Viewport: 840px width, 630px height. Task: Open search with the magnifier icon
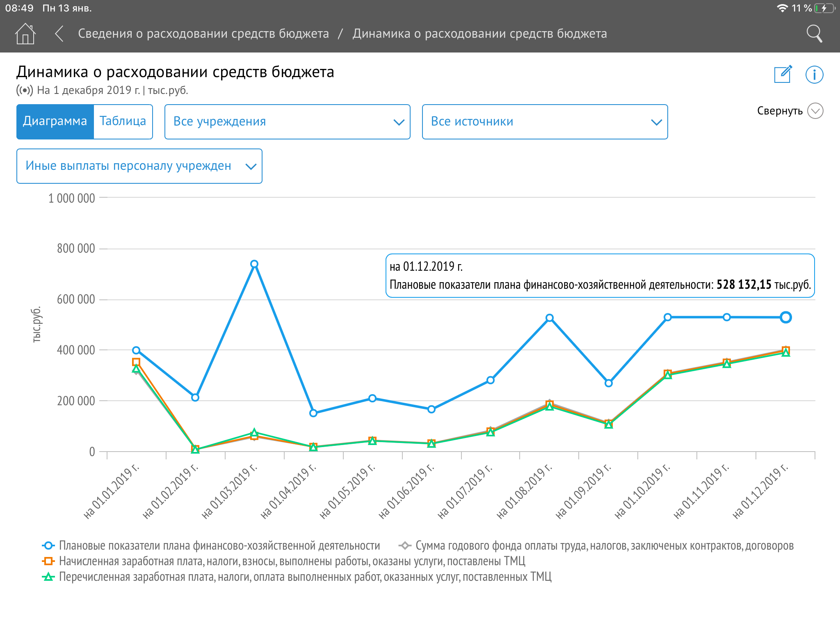(815, 34)
